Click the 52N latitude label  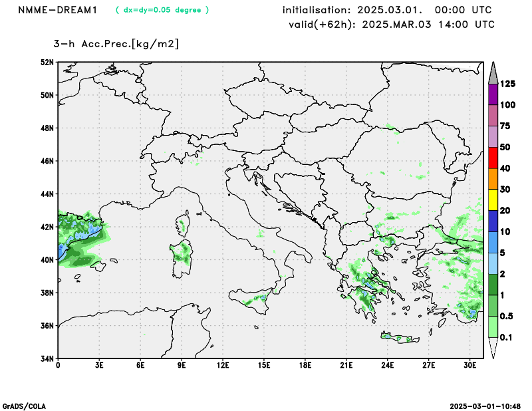click(47, 63)
